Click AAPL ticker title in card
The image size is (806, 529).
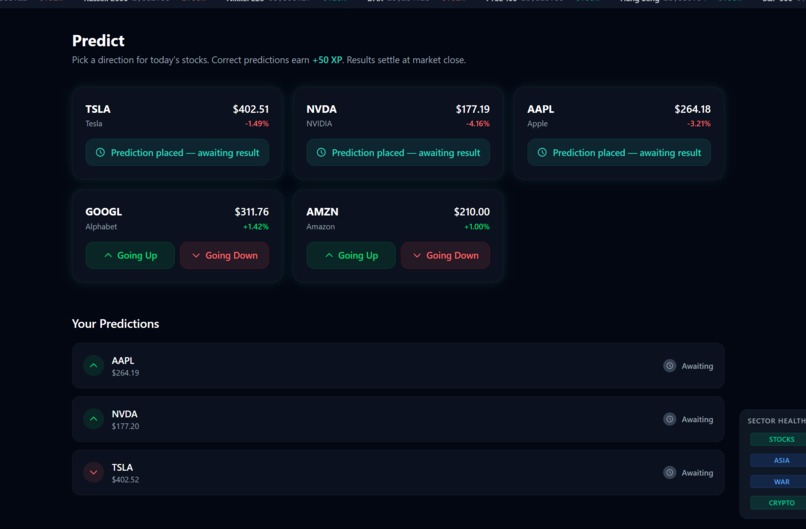[x=541, y=109]
